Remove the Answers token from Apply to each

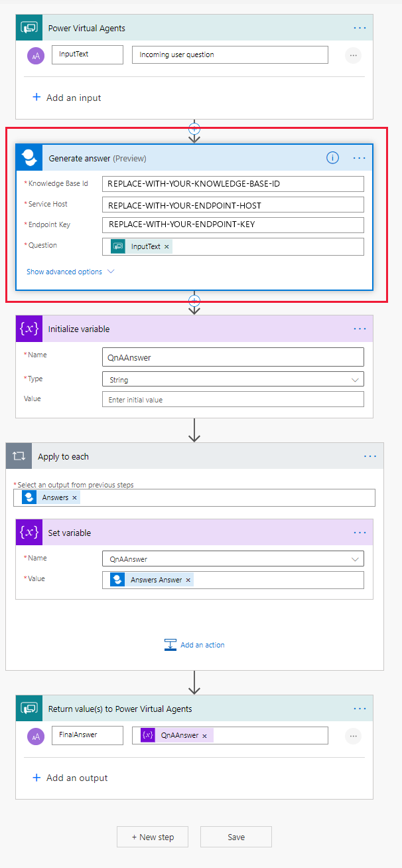click(x=74, y=497)
